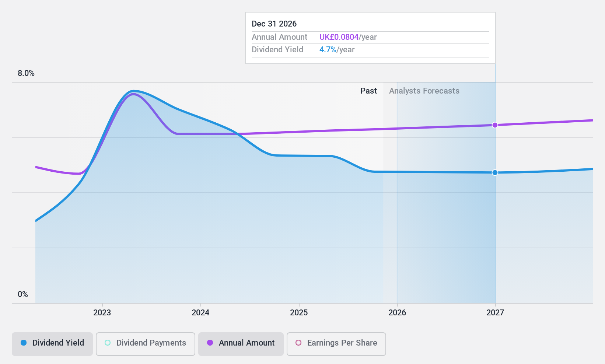Click the blue Dividend Yield curve peak
605x364 pixels.
point(134,91)
